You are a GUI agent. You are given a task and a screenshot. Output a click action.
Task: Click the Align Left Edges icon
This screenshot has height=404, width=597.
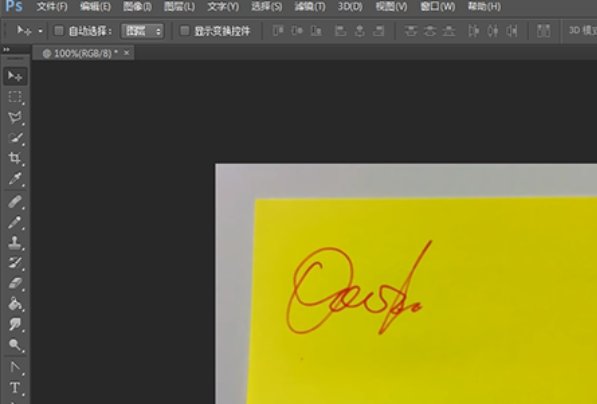click(x=340, y=31)
